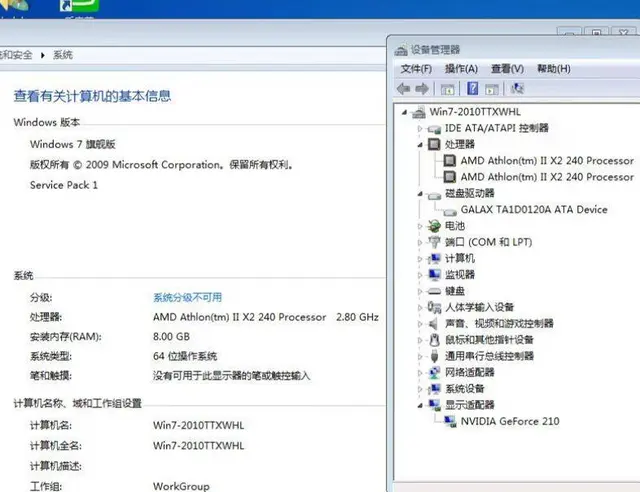Click the 监视器 monitor icon

click(434, 274)
